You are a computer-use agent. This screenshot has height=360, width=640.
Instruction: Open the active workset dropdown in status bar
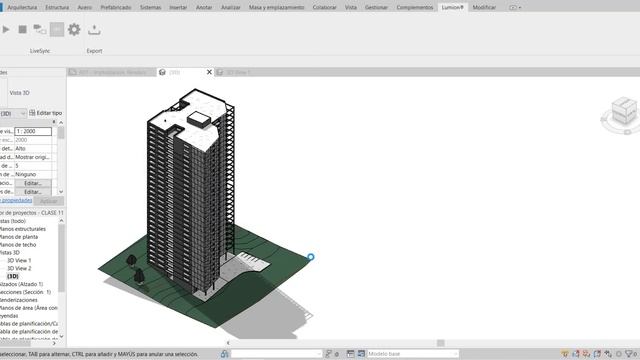pyautogui.click(x=276, y=354)
